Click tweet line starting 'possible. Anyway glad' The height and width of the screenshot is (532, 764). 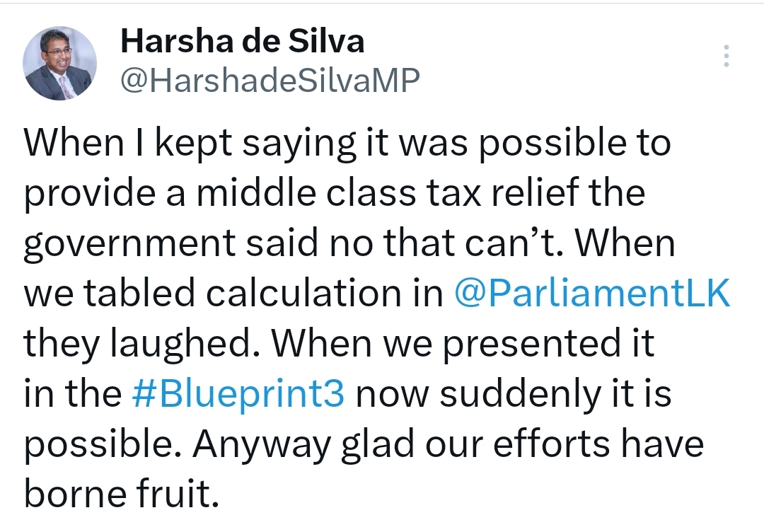click(364, 444)
